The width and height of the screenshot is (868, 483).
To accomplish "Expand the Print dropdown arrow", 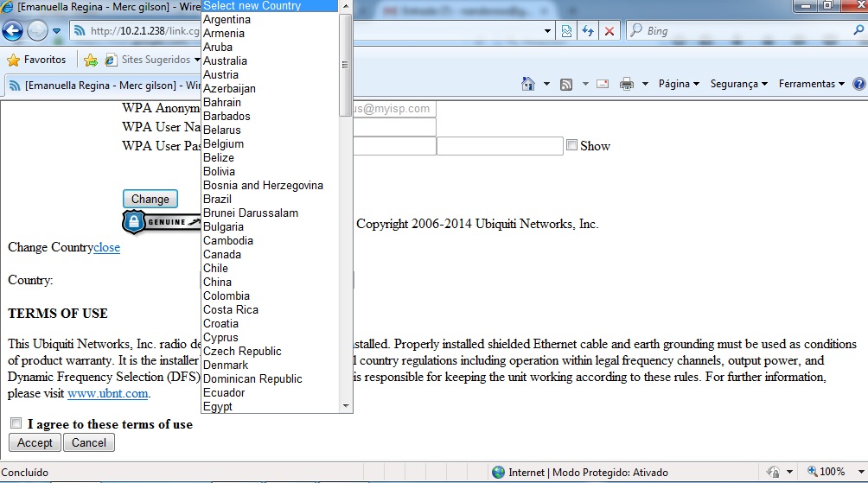I will (645, 84).
